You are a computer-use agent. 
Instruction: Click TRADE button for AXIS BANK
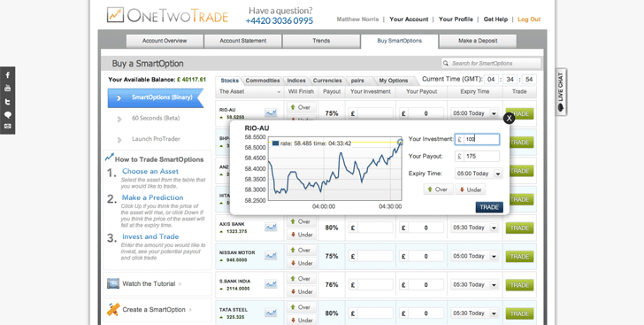(x=519, y=228)
